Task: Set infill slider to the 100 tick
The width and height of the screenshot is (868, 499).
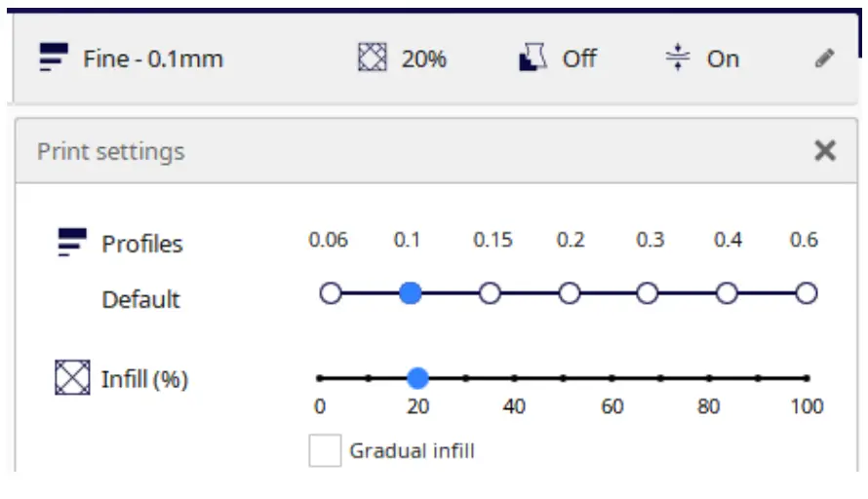Action: click(807, 378)
